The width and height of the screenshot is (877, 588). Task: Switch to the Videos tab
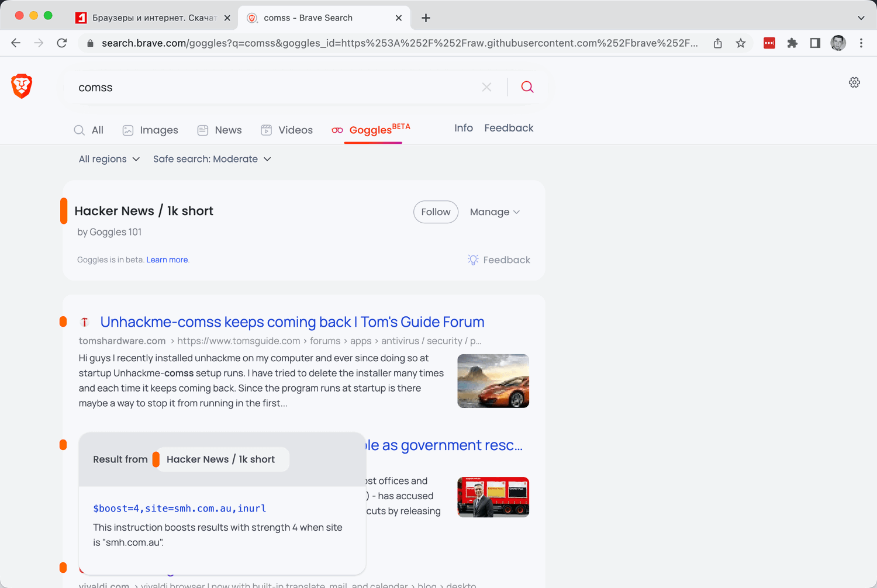[x=286, y=130]
